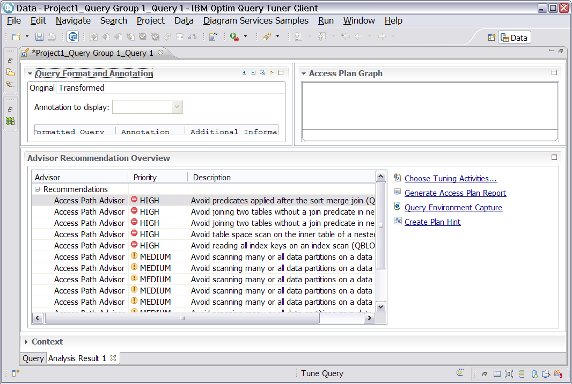Click the horizontal scrollbar right arrow

pos(369,318)
